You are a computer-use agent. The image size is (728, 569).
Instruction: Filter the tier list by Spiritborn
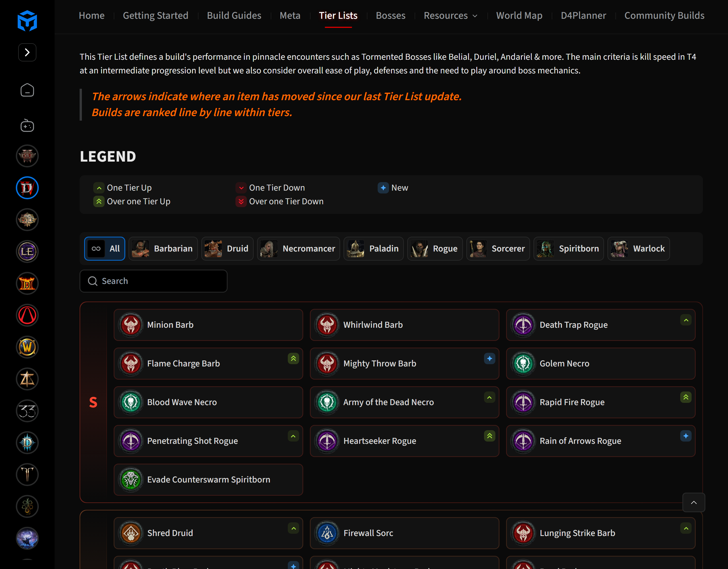click(x=569, y=249)
